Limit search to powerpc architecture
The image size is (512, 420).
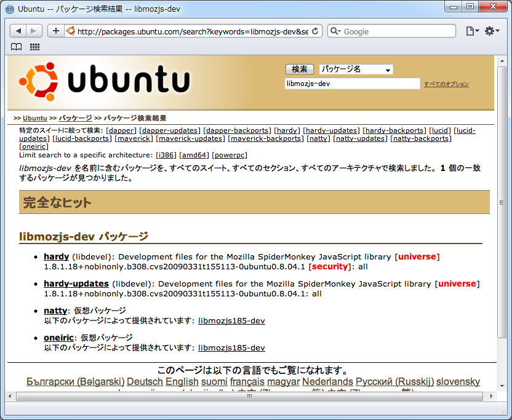[229, 155]
